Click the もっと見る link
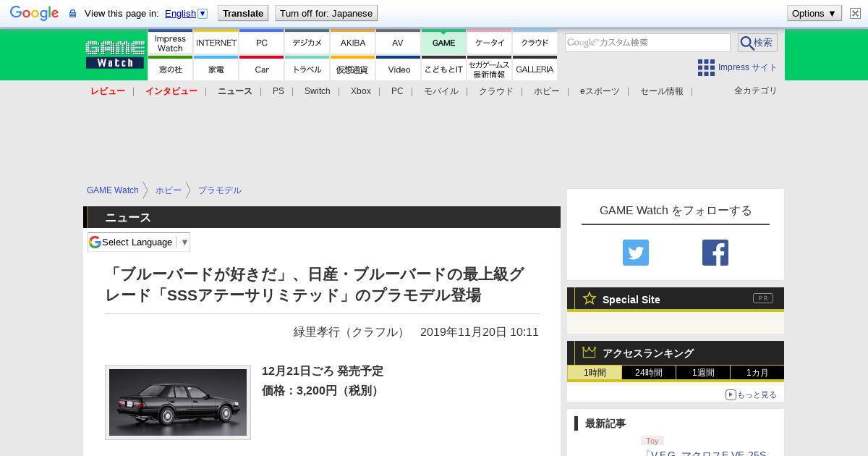The width and height of the screenshot is (868, 456). coord(752,394)
